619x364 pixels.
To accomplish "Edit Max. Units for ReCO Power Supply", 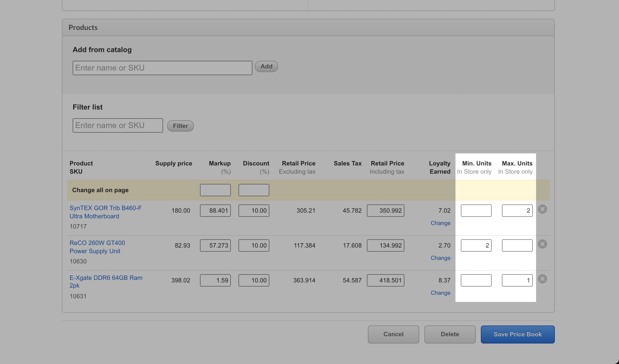I will [x=517, y=245].
